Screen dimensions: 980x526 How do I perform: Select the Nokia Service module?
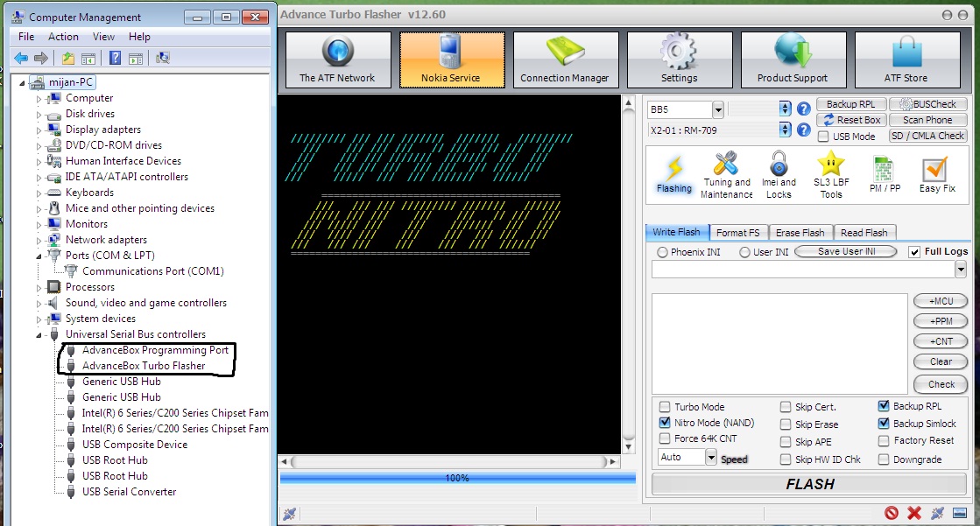click(451, 60)
